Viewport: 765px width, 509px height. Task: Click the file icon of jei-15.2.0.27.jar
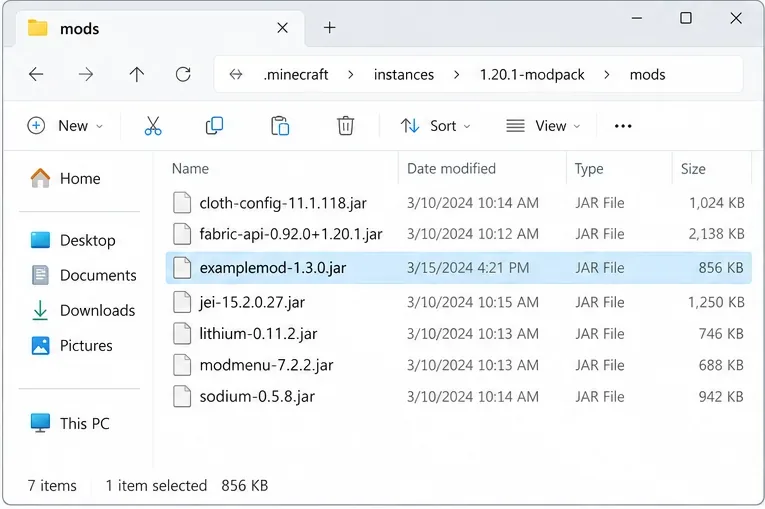[182, 303]
